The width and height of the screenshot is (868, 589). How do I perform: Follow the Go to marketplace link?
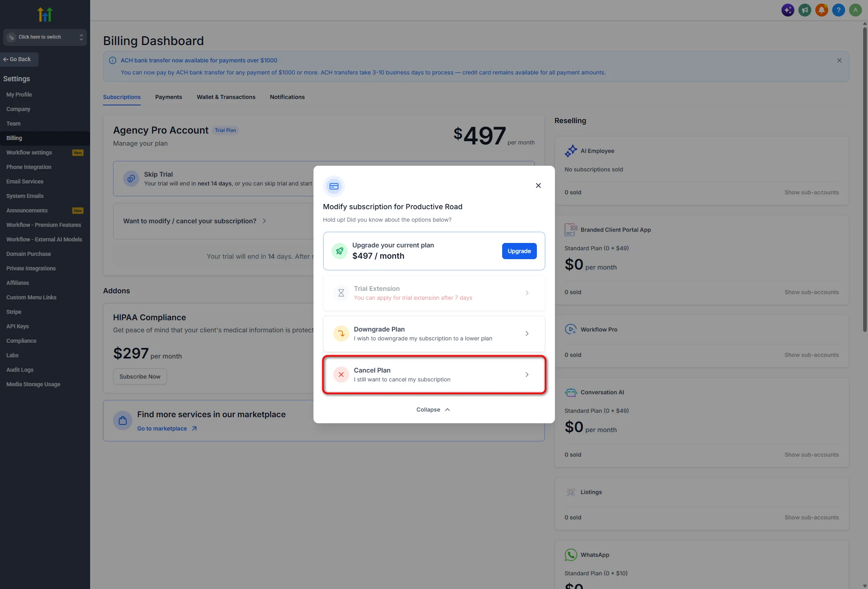coord(167,428)
